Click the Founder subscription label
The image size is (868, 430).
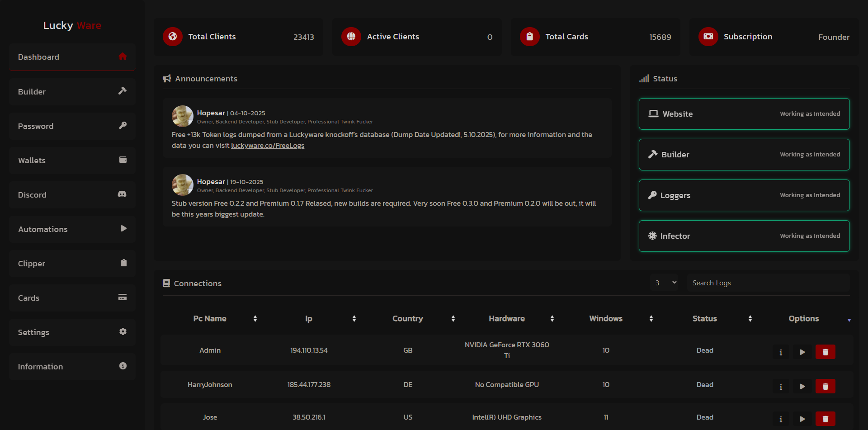[834, 37]
